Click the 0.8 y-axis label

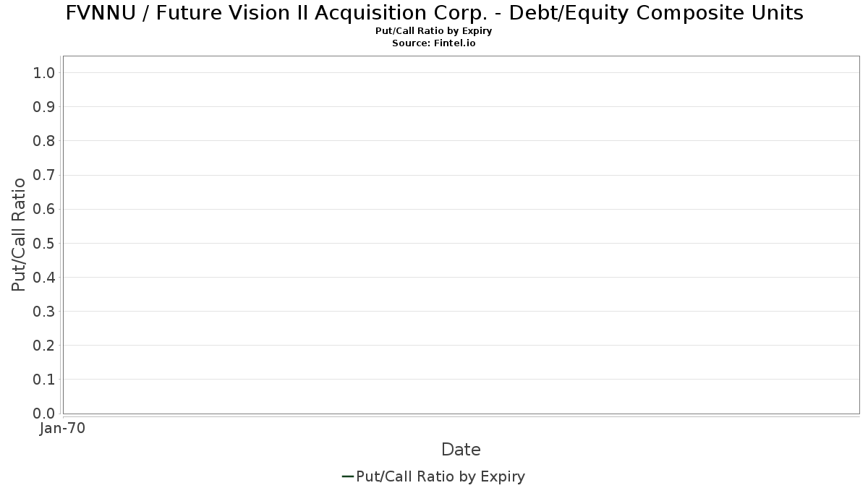[x=44, y=141]
